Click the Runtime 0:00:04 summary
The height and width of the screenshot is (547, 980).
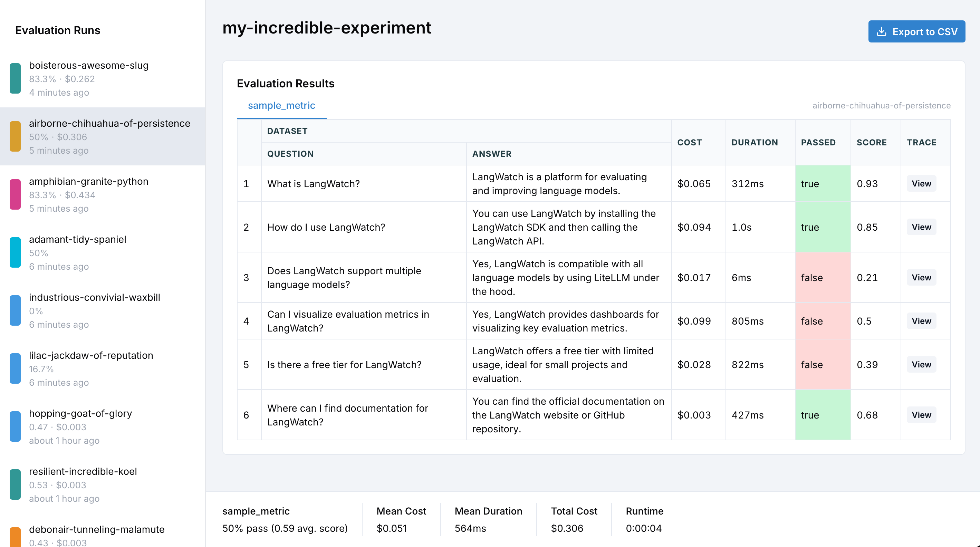pos(644,520)
